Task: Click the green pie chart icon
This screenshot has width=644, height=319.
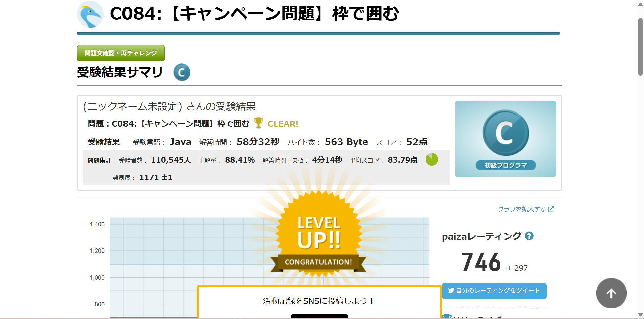Action: coord(432,159)
